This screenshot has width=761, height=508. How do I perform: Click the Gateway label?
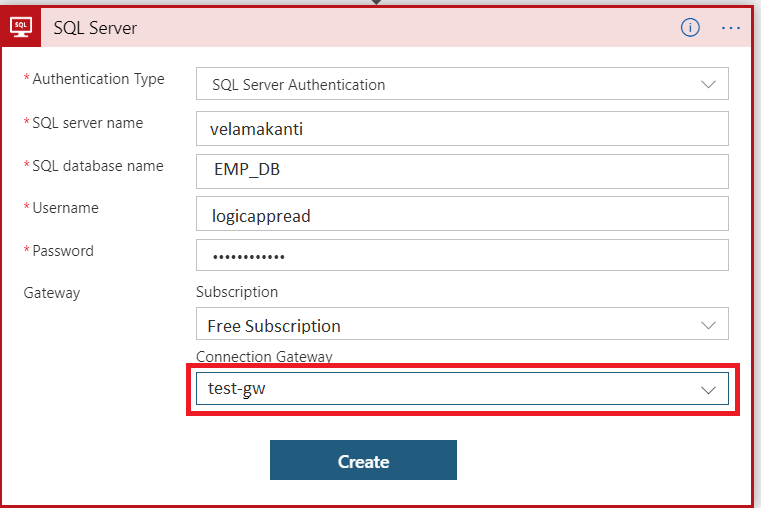tap(52, 293)
